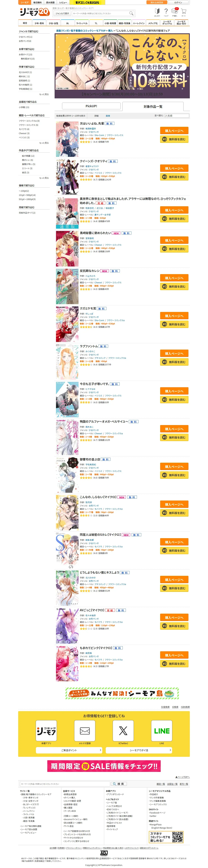Screen dimensions: 208x868
Task: Click the ログイン button
Action: (x=178, y=2)
